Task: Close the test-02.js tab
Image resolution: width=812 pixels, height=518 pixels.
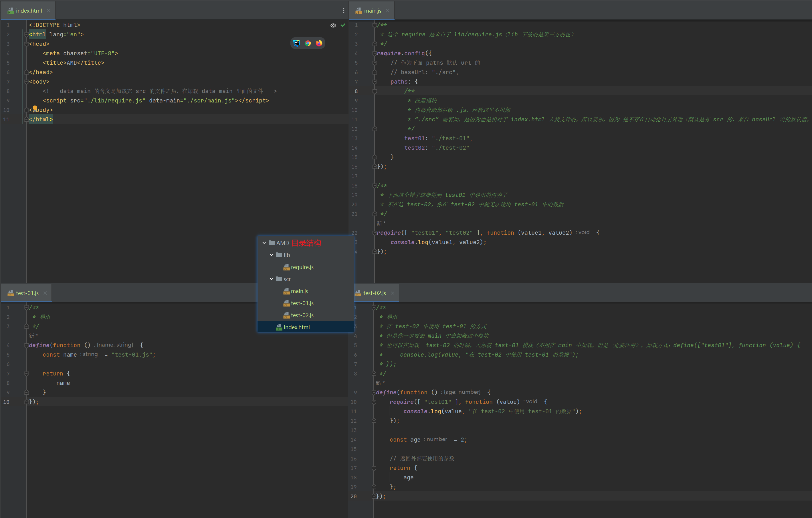Action: pyautogui.click(x=393, y=293)
